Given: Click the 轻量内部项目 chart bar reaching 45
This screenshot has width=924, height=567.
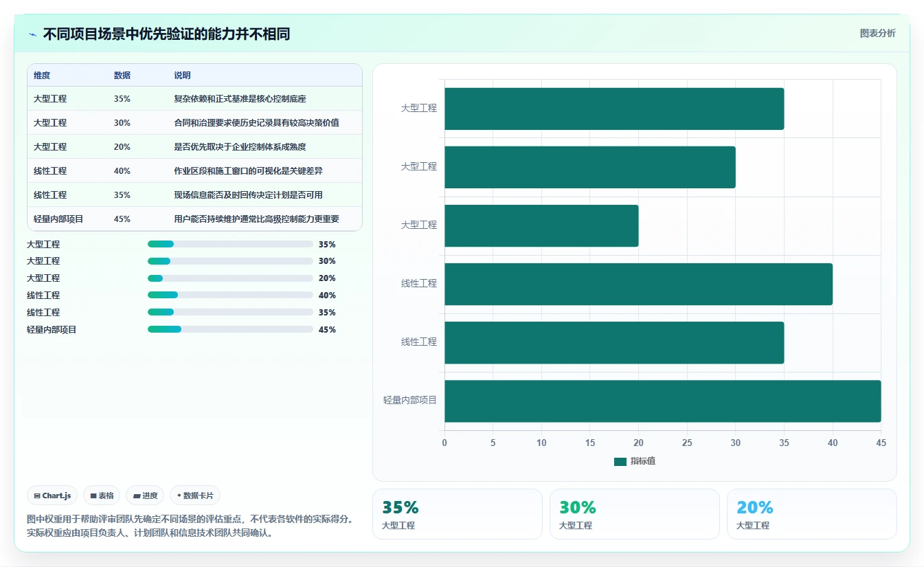Looking at the screenshot, I should 662,401.
